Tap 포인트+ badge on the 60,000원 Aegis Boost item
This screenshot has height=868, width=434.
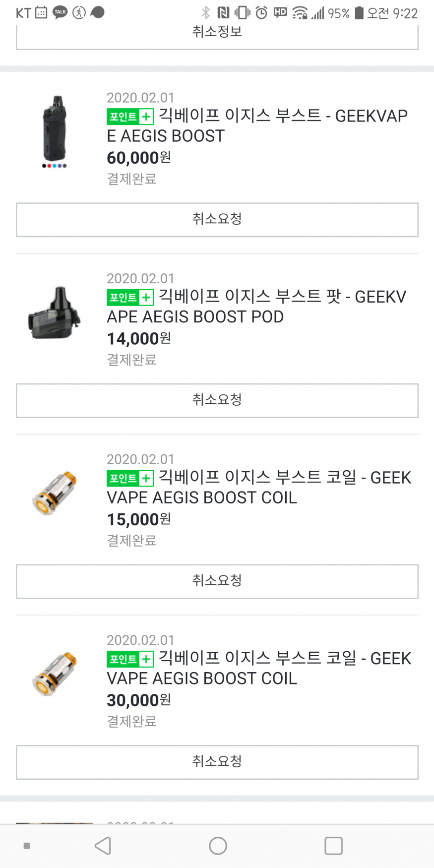click(130, 117)
